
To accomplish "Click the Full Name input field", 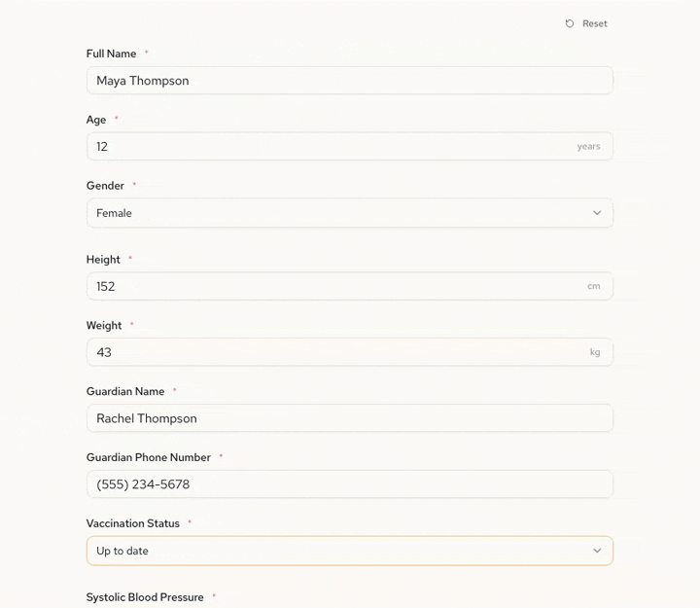I will click(349, 81).
